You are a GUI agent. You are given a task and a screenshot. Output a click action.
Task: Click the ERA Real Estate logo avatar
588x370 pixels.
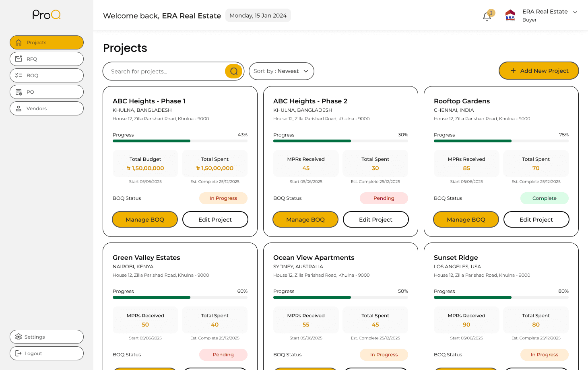tap(510, 15)
